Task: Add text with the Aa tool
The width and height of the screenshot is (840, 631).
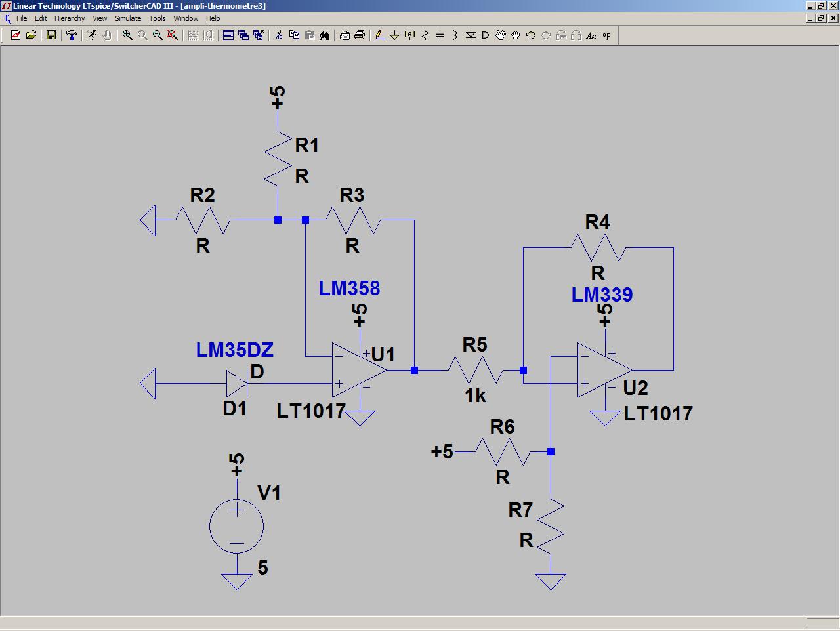Action: pyautogui.click(x=591, y=35)
